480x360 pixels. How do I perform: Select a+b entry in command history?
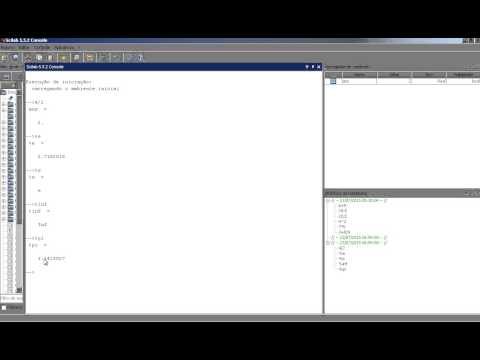coord(342,206)
